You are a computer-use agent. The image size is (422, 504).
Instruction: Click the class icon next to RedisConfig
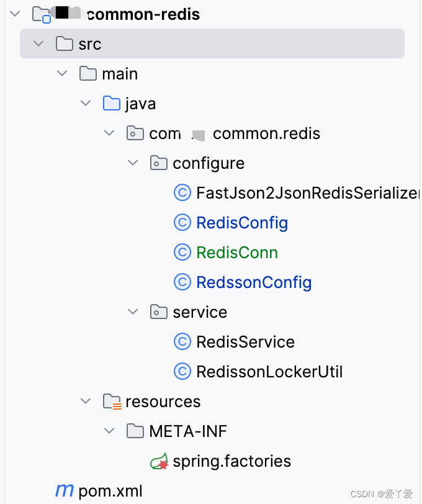(182, 222)
